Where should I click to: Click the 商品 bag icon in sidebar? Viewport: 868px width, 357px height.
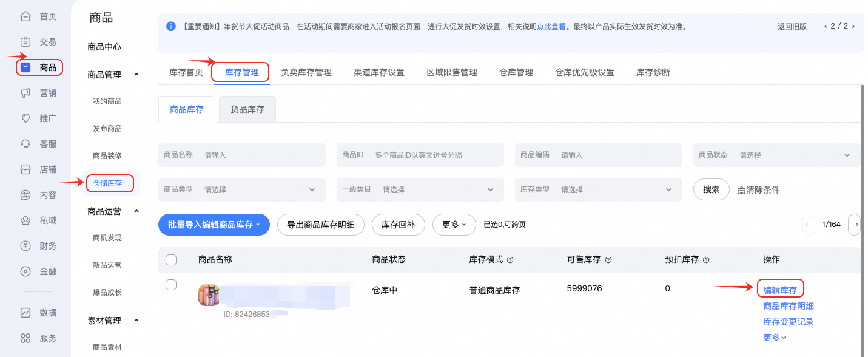click(25, 67)
